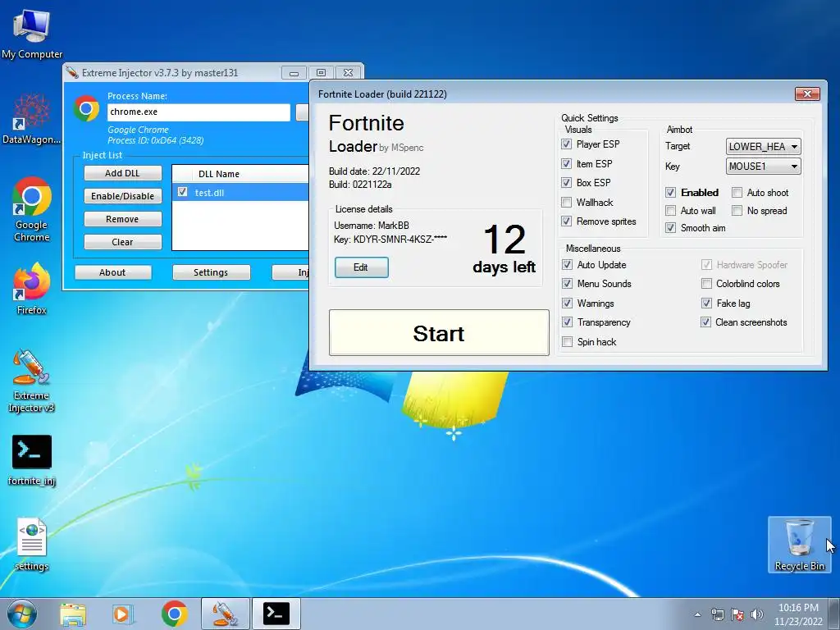
Task: Select the test.dll row text
Action: click(209, 192)
